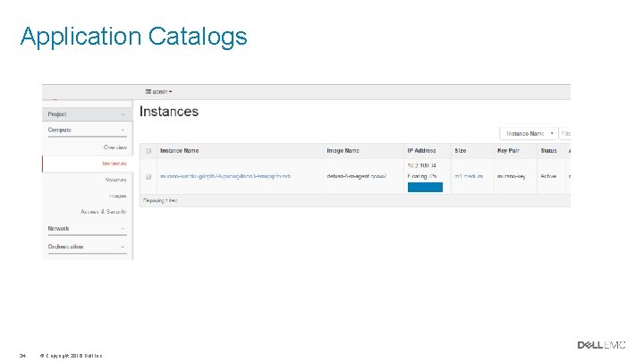Image resolution: width=644 pixels, height=362 pixels.
Task: Click the Filter input field
Action: tap(565, 133)
